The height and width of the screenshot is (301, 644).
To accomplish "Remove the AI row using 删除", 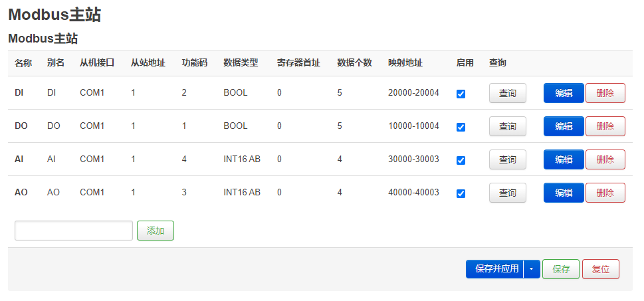I will [605, 159].
